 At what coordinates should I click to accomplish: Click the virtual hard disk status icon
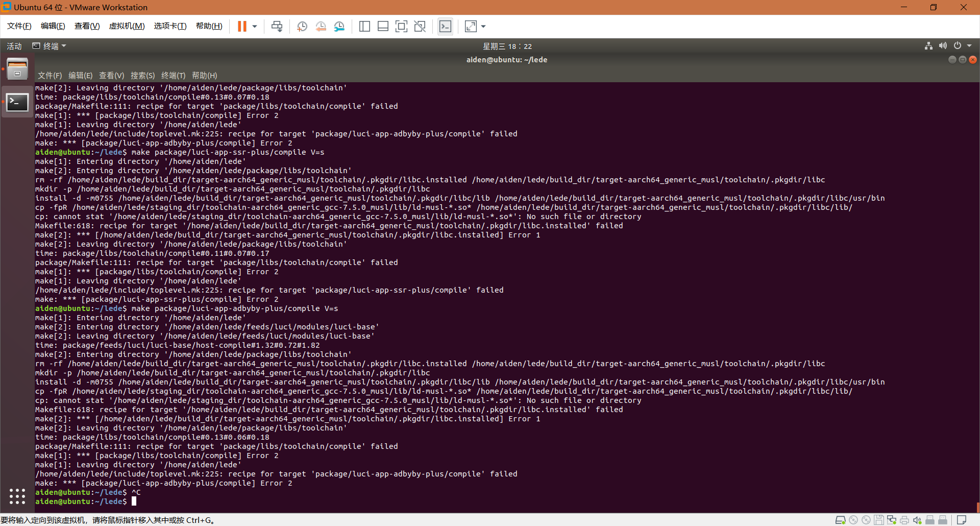[841, 520]
